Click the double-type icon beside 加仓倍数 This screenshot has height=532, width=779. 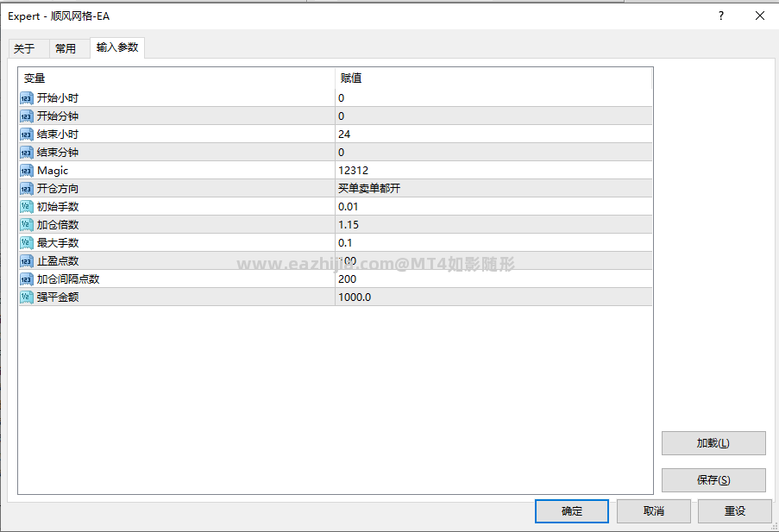coord(27,225)
